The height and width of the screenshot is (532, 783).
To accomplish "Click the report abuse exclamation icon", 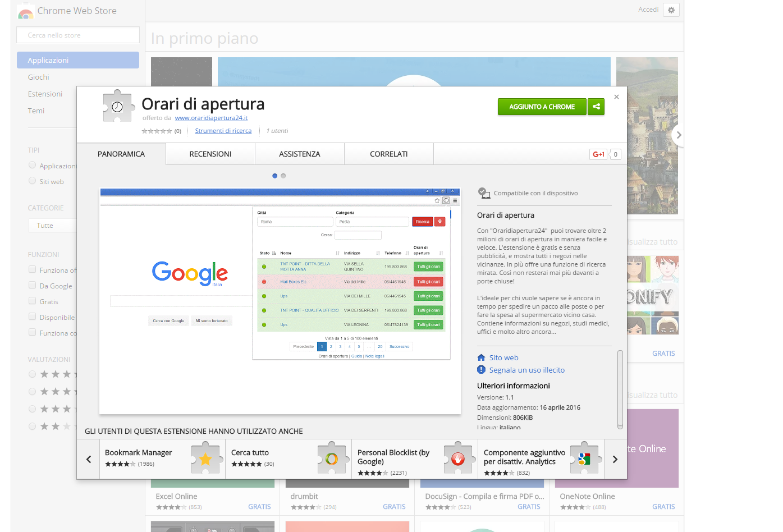I will (x=481, y=370).
